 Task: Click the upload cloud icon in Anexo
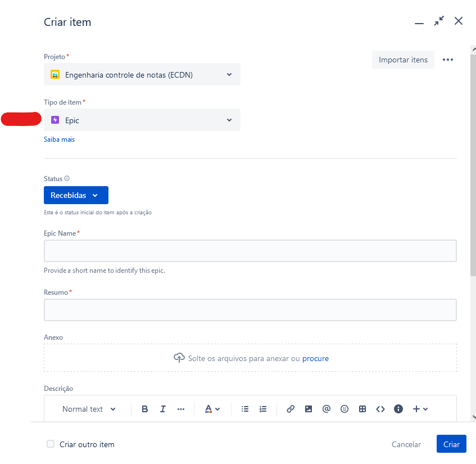pyautogui.click(x=179, y=358)
